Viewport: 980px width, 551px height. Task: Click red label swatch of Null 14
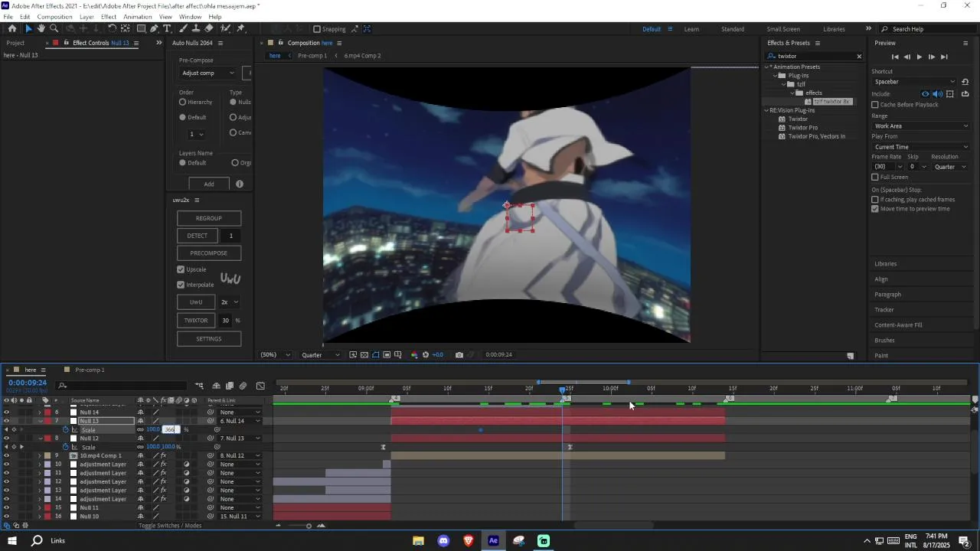[47, 412]
